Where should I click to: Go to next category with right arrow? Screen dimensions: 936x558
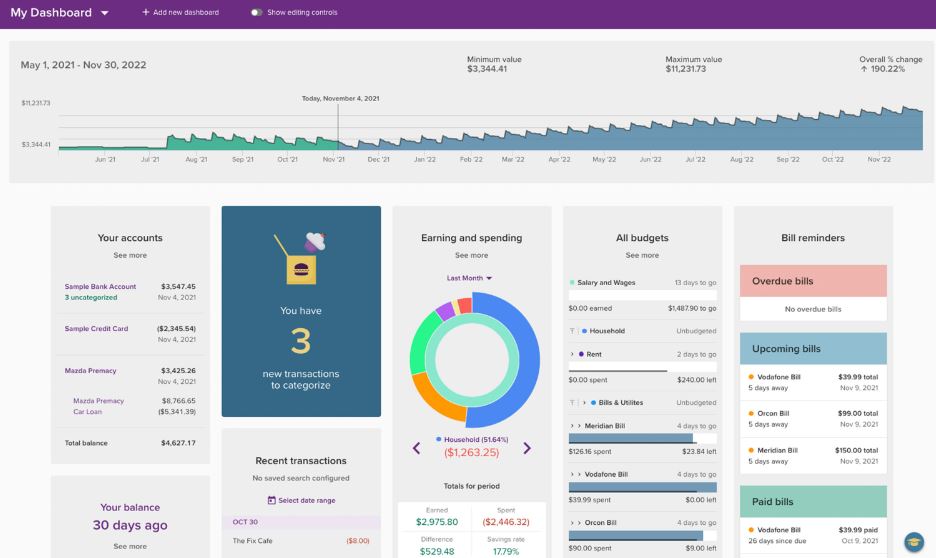[526, 448]
